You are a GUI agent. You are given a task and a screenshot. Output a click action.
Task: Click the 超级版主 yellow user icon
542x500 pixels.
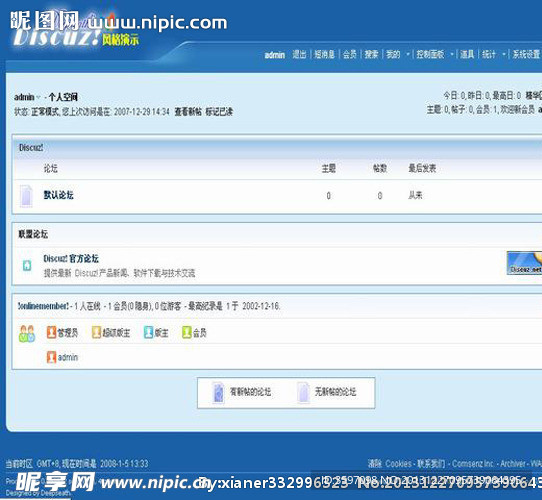point(96,333)
